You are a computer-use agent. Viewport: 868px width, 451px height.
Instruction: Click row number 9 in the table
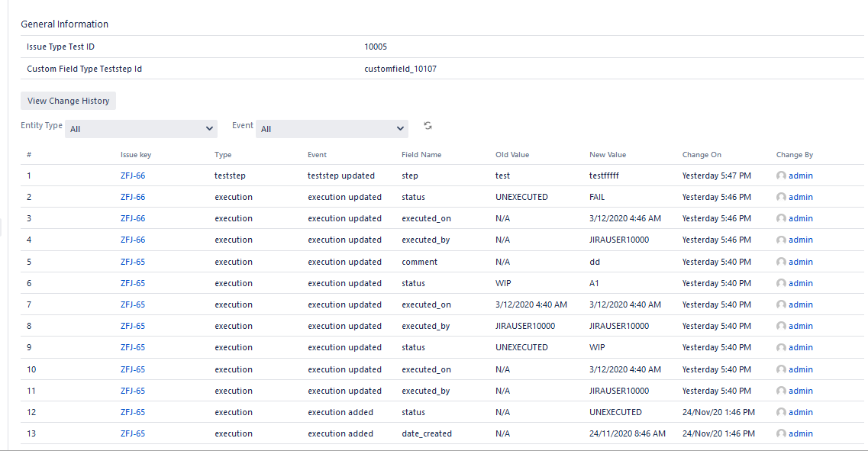pyautogui.click(x=30, y=347)
